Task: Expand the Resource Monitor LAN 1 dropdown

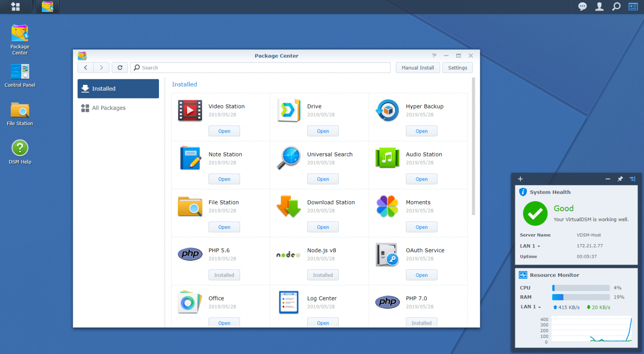Action: 531,307
